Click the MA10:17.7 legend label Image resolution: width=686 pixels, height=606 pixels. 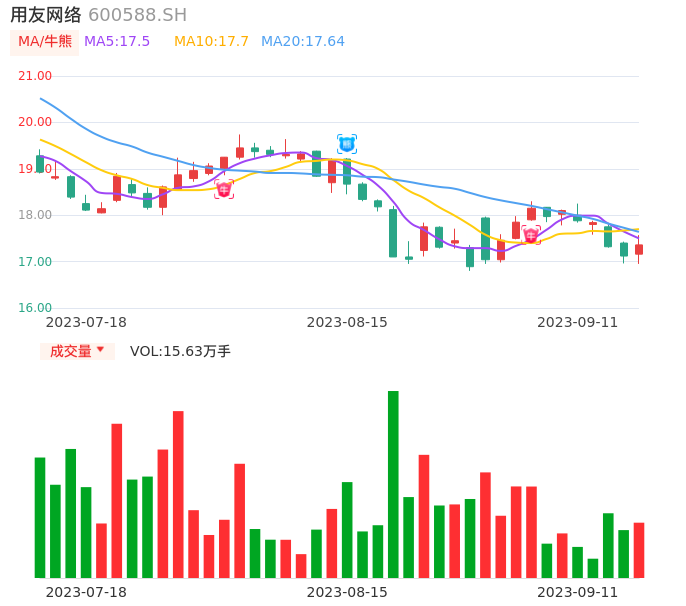pos(211,42)
